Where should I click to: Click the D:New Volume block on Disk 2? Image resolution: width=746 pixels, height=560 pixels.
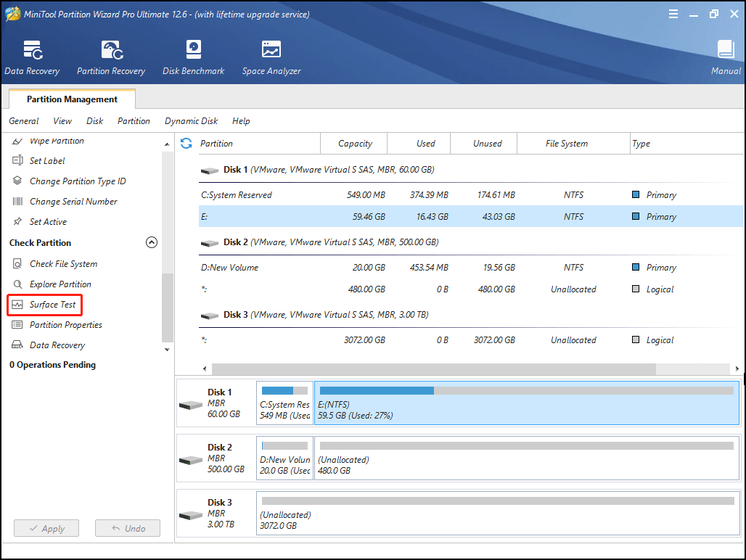(284, 458)
